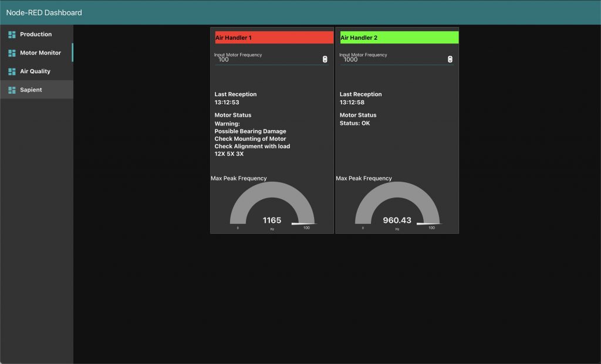Click the Check Alignment with load line
The height and width of the screenshot is (364, 601).
pyautogui.click(x=252, y=146)
